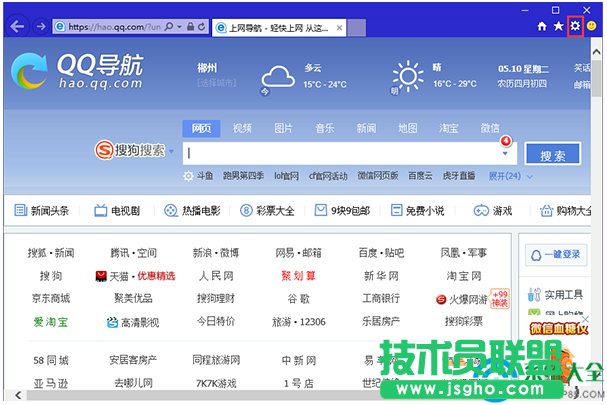Open the 谷歌 link

(298, 299)
